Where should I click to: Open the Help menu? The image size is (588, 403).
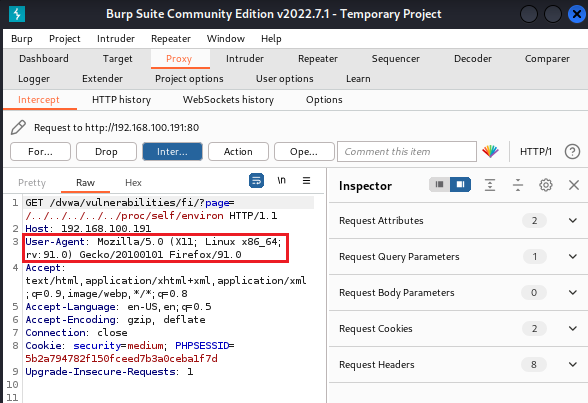(271, 39)
